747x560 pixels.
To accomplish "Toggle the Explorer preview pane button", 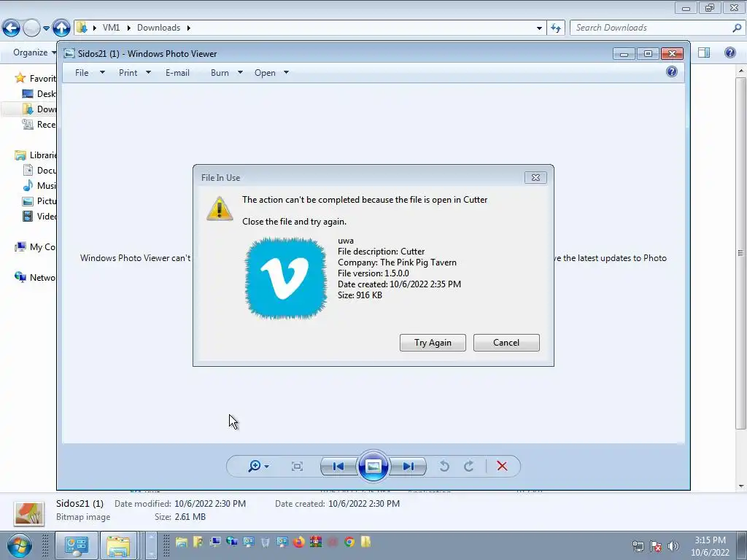I will [704, 52].
